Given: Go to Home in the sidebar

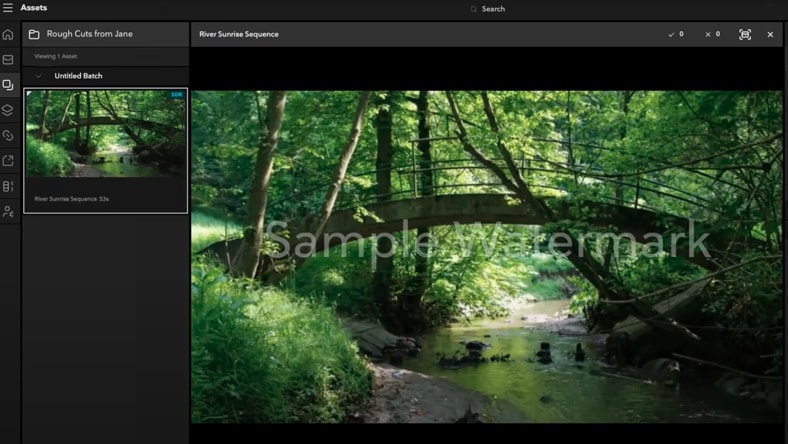Looking at the screenshot, I should (x=8, y=34).
